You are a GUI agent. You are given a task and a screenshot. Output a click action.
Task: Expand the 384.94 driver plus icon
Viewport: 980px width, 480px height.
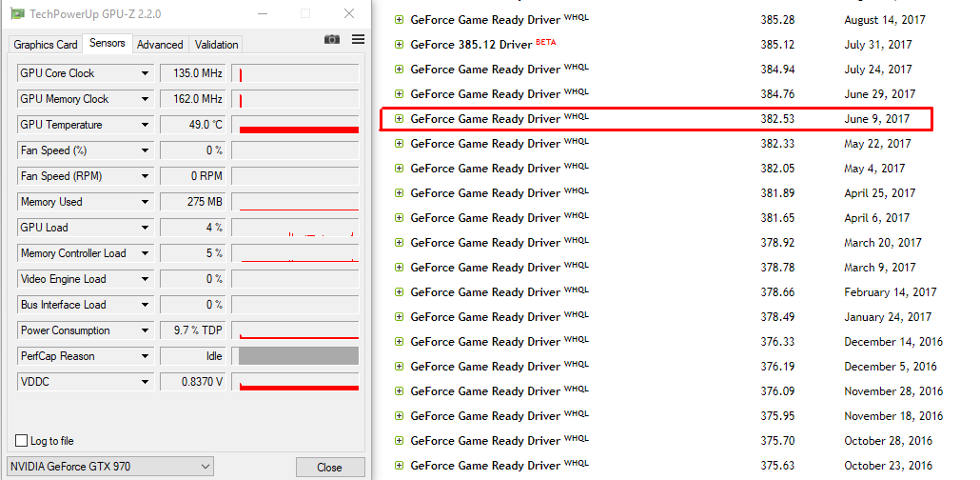399,69
